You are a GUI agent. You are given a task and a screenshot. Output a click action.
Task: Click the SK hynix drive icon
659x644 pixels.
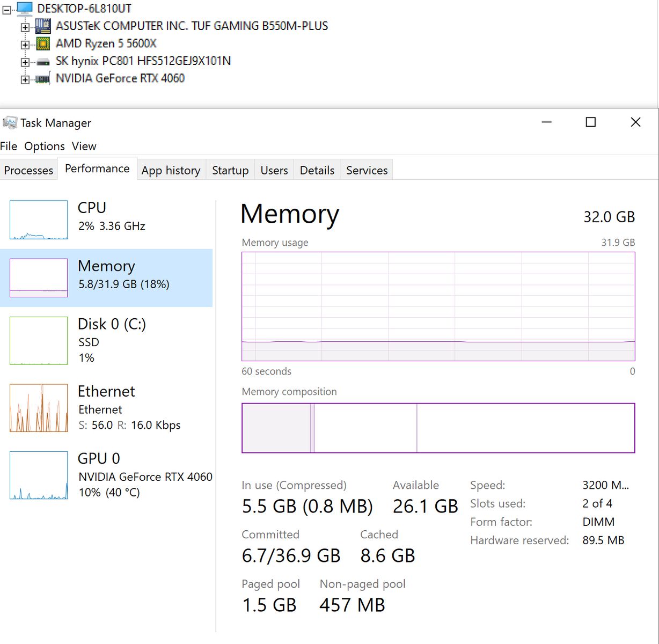[43, 62]
